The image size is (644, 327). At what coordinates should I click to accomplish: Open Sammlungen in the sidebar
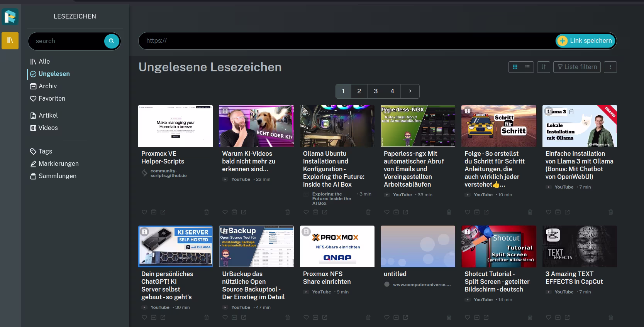tap(53, 176)
